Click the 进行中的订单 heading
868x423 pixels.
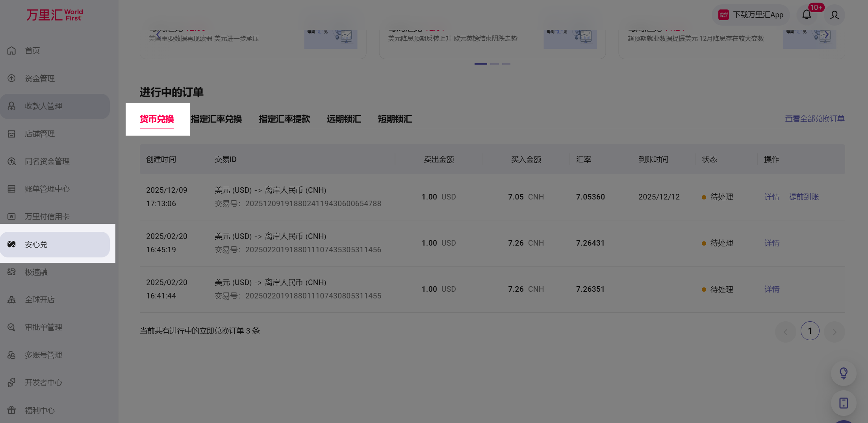172,92
